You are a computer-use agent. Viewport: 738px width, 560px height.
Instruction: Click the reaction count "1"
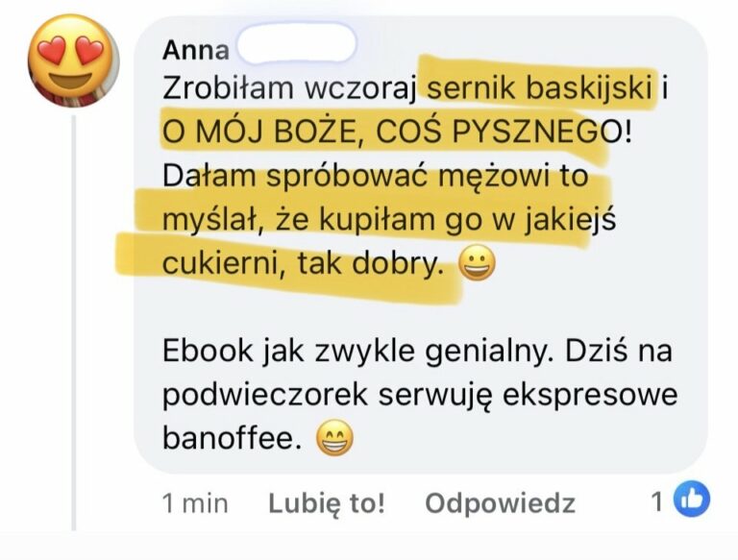(658, 501)
